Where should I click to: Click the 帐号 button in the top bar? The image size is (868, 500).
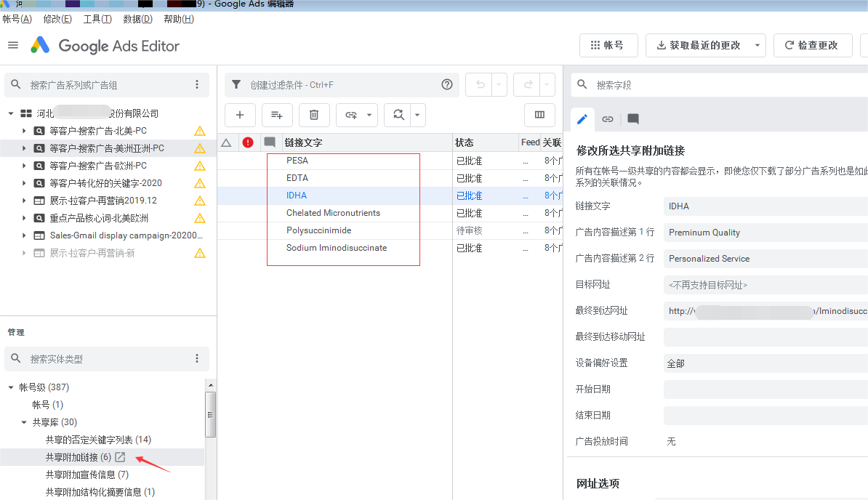click(x=609, y=45)
